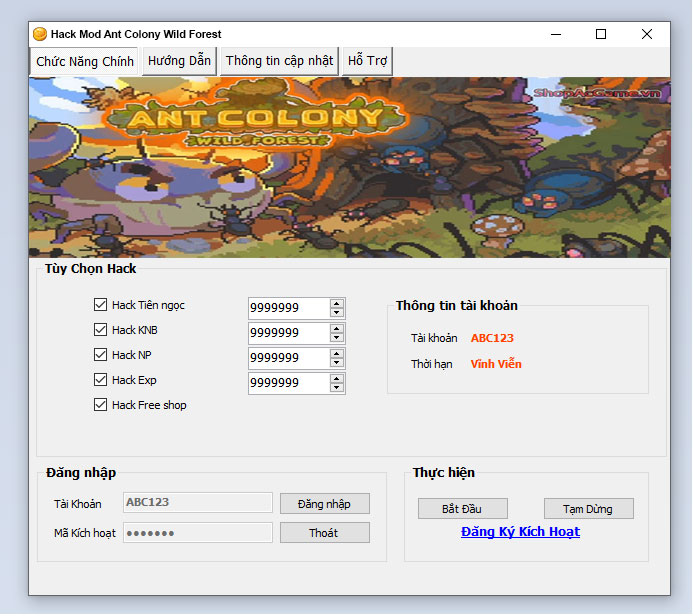Increase the Hack Tiên ngọc value with up arrow
Image resolution: width=693 pixels, height=616 pixels.
pyautogui.click(x=337, y=303)
